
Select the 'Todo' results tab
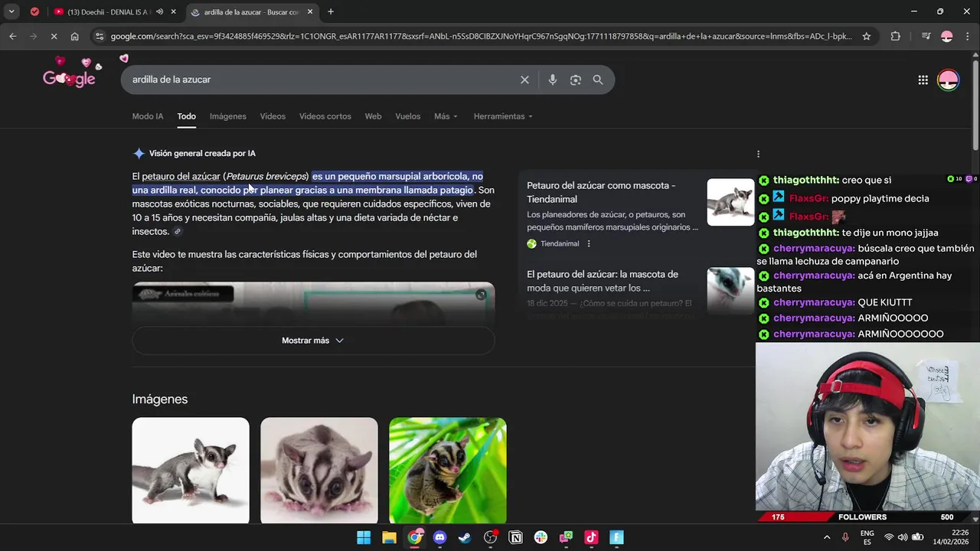click(x=187, y=116)
